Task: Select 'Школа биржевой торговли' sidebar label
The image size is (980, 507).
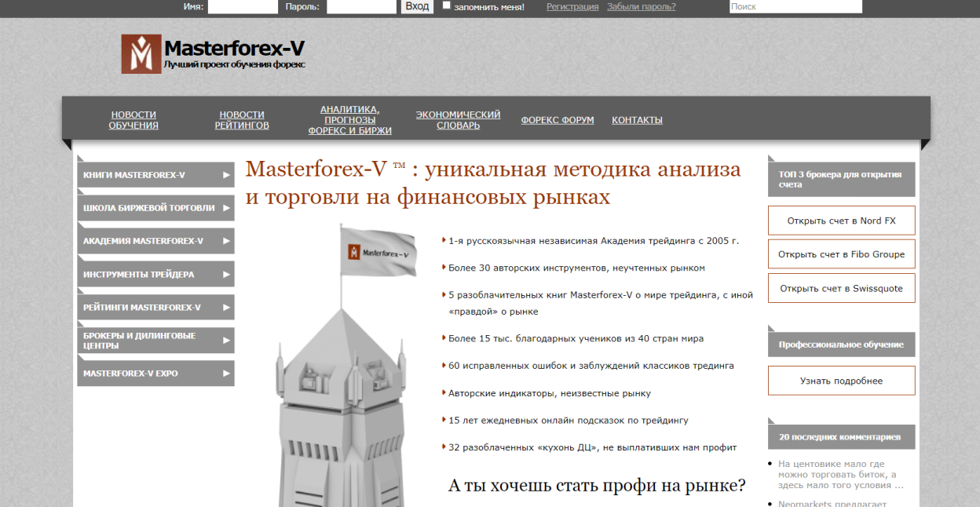Action: click(149, 208)
